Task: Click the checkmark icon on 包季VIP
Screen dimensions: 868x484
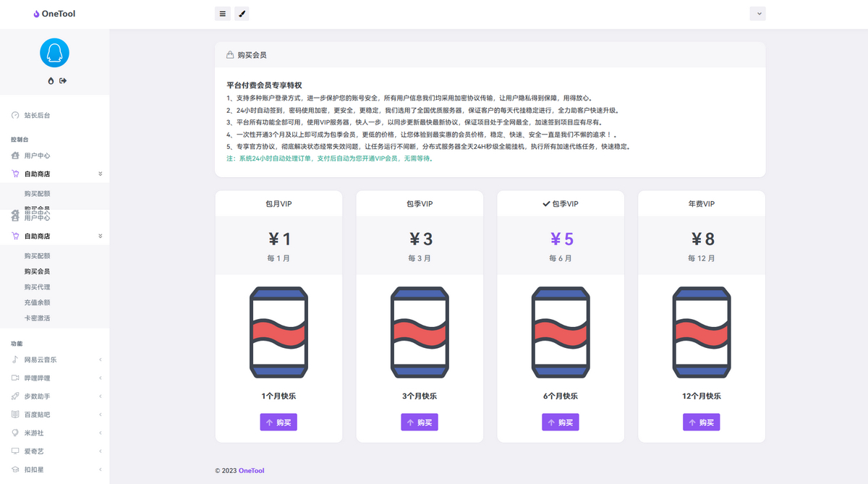Action: pyautogui.click(x=546, y=204)
